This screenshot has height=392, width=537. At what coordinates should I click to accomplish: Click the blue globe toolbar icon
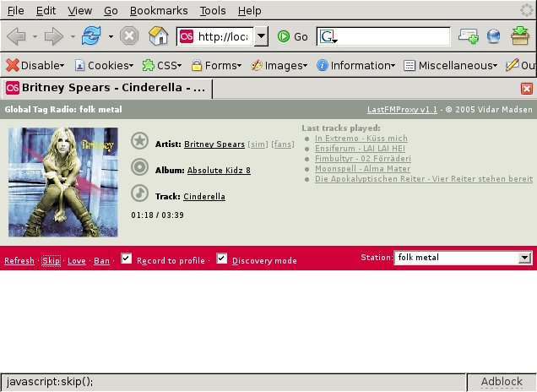(x=493, y=36)
